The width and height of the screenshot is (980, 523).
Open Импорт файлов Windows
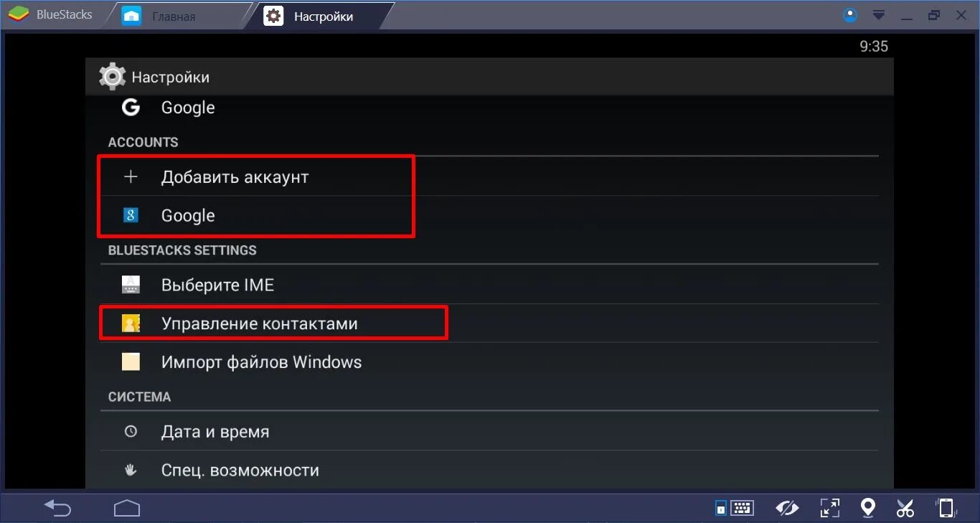coord(489,362)
